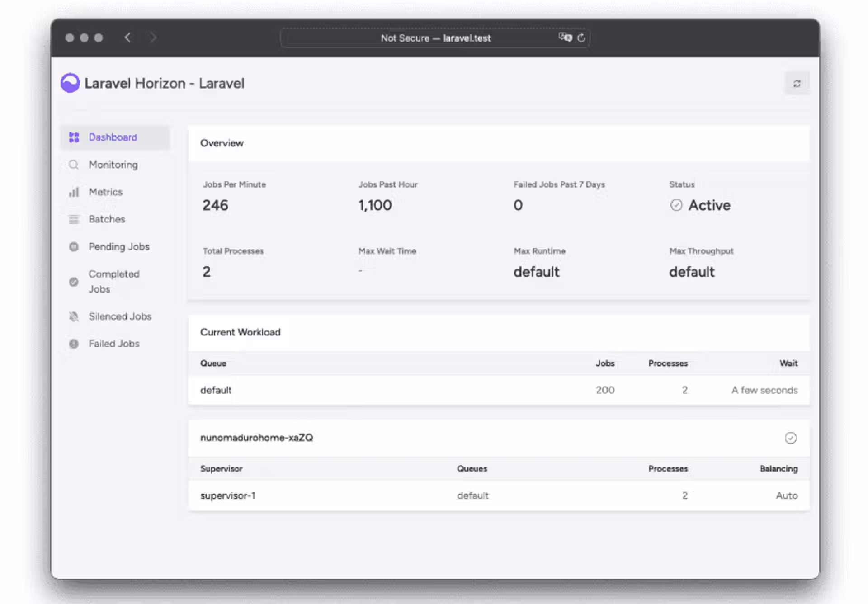Click the Pending Jobs pause icon

pos(74,247)
